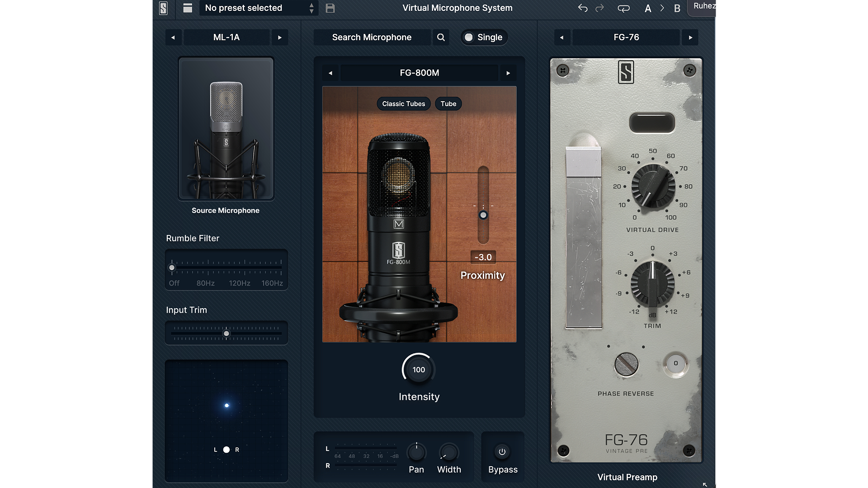
Task: Select the next virtual preamp after FG-76
Action: (690, 38)
